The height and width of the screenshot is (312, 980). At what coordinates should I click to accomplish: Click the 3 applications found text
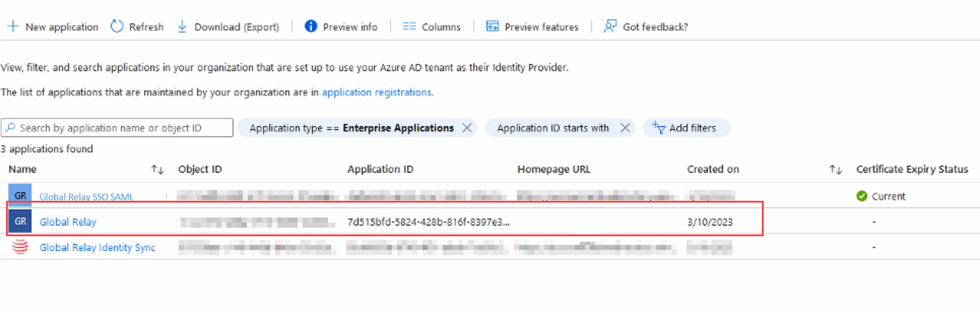[47, 148]
